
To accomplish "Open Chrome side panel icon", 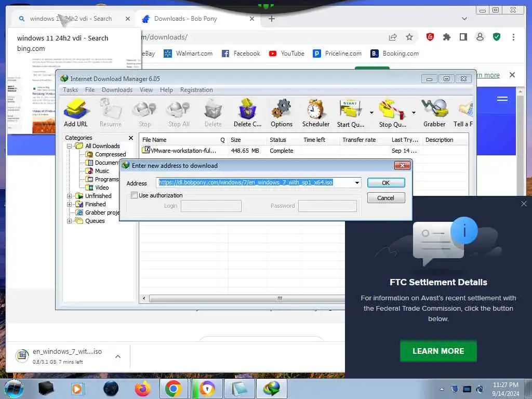I will 463,37.
